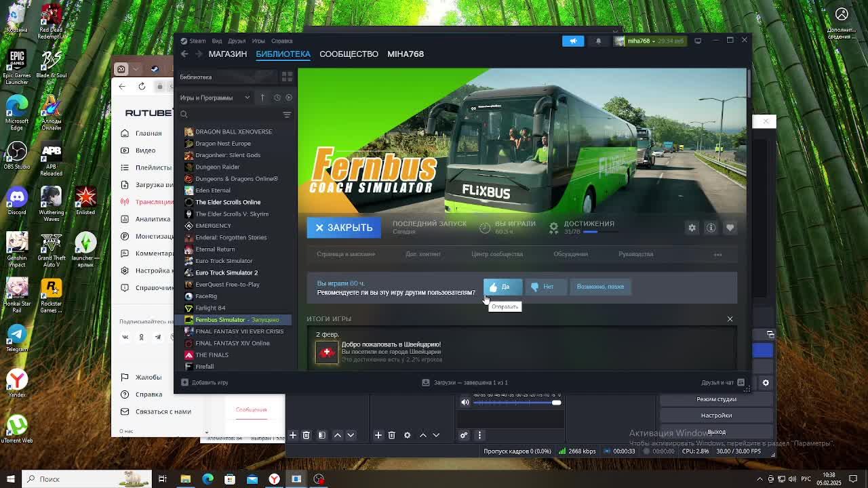868x488 pixels.
Task: Open Доп. контент link
Action: coord(423,254)
